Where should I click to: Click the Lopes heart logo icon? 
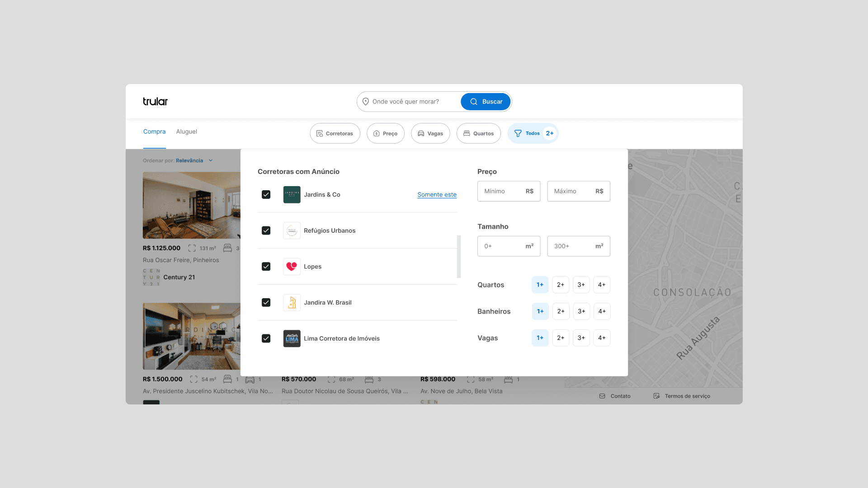[292, 267]
